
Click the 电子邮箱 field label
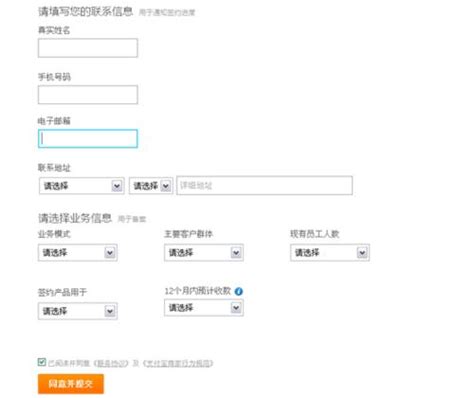(54, 121)
